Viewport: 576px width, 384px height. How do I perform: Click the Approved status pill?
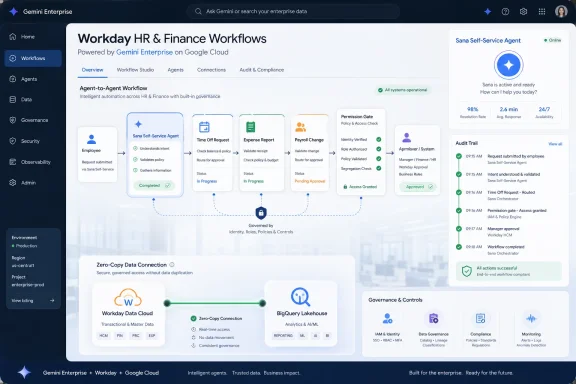(418, 187)
